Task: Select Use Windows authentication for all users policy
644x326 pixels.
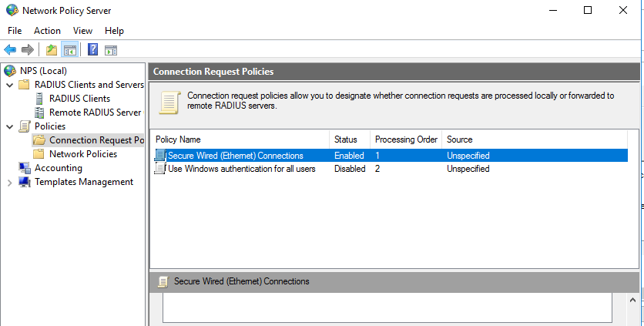Action: (242, 169)
